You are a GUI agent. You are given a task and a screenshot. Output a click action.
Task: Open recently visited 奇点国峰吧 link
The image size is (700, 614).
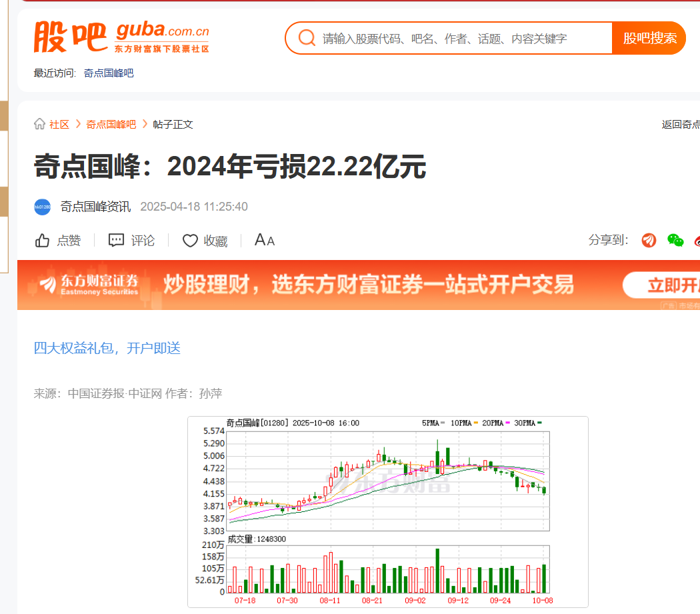point(109,73)
